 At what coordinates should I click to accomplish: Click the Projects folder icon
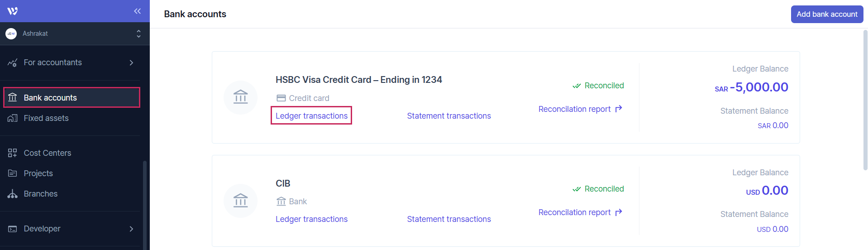pyautogui.click(x=13, y=173)
